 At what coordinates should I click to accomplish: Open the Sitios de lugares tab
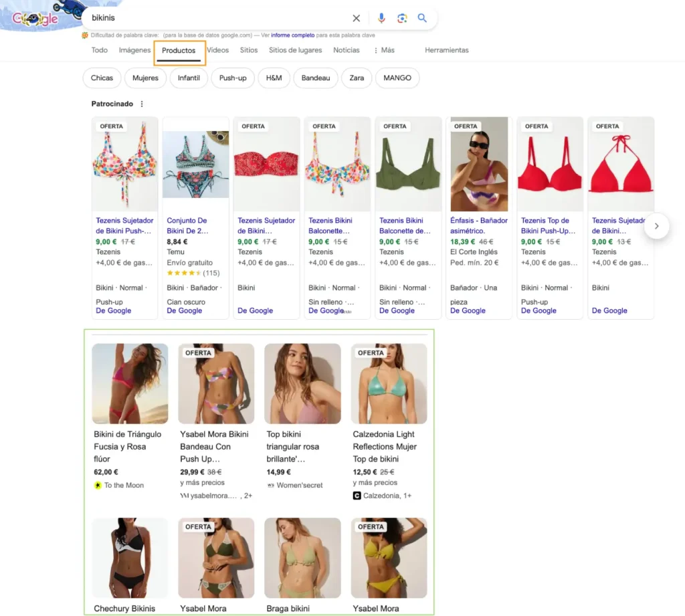tap(295, 50)
